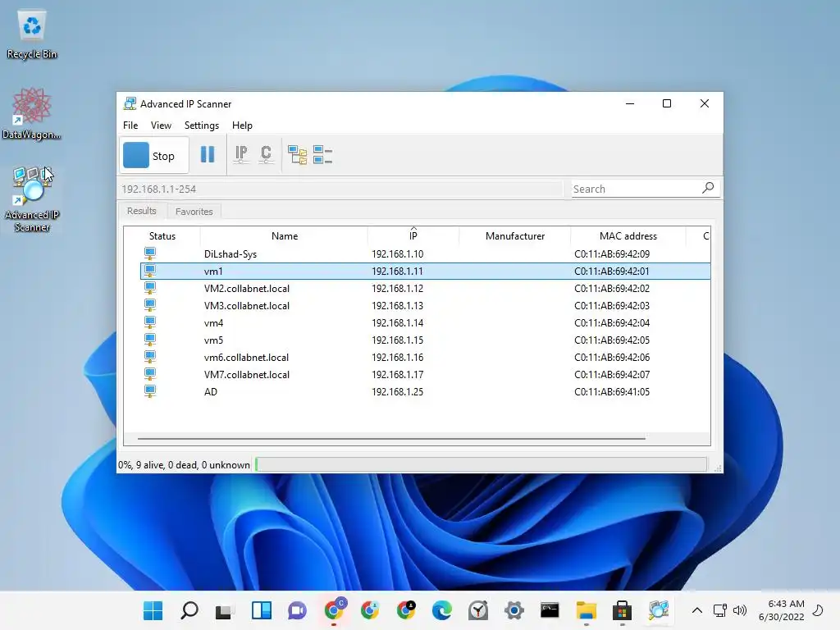Open the Command Prompt taskbar icon
The width and height of the screenshot is (840, 630).
coord(550,610)
